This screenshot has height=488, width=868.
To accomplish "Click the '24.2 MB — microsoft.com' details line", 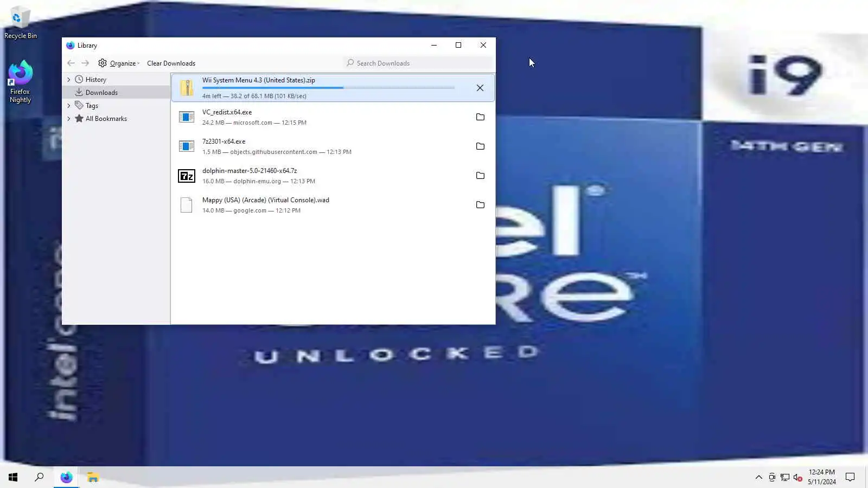I will [254, 123].
